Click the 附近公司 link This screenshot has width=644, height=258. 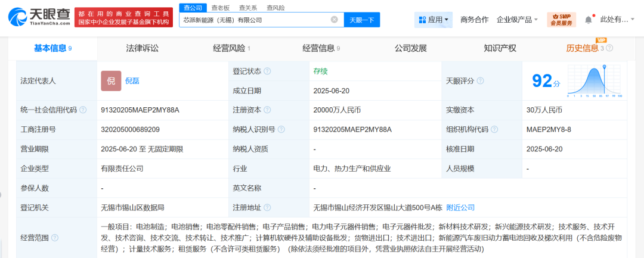460,207
